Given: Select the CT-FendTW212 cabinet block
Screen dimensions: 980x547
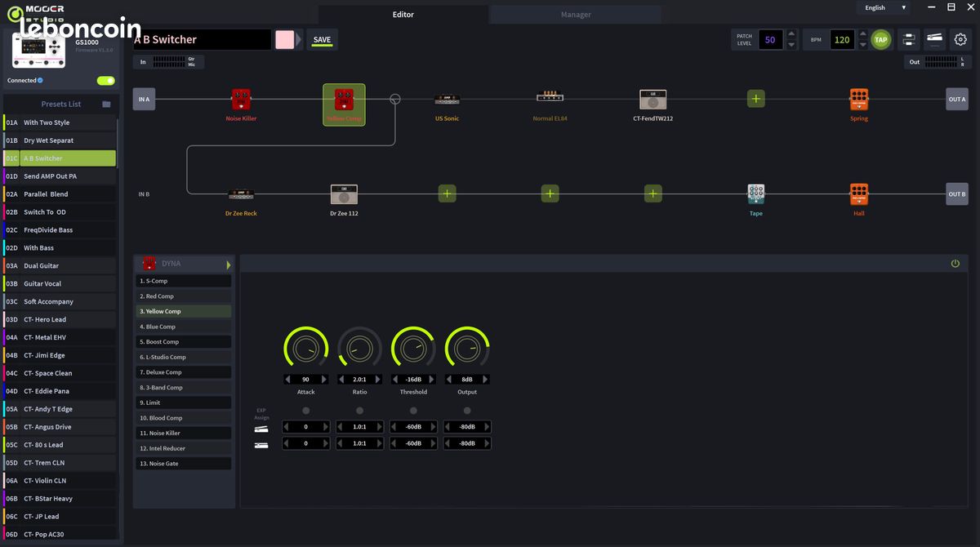Looking at the screenshot, I should [x=653, y=100].
